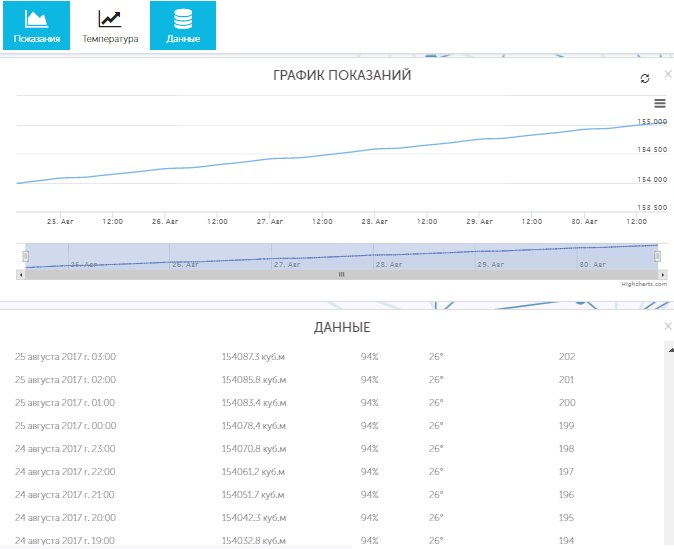Click left handle of chart navigator
The height and width of the screenshot is (549, 674).
[x=25, y=256]
